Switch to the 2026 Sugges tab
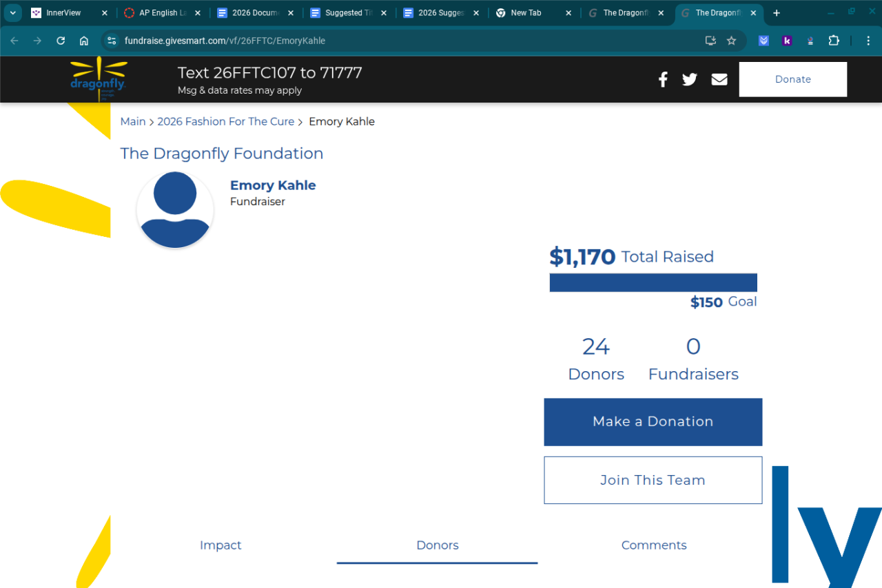Screen dimensions: 882x588 click(x=441, y=13)
